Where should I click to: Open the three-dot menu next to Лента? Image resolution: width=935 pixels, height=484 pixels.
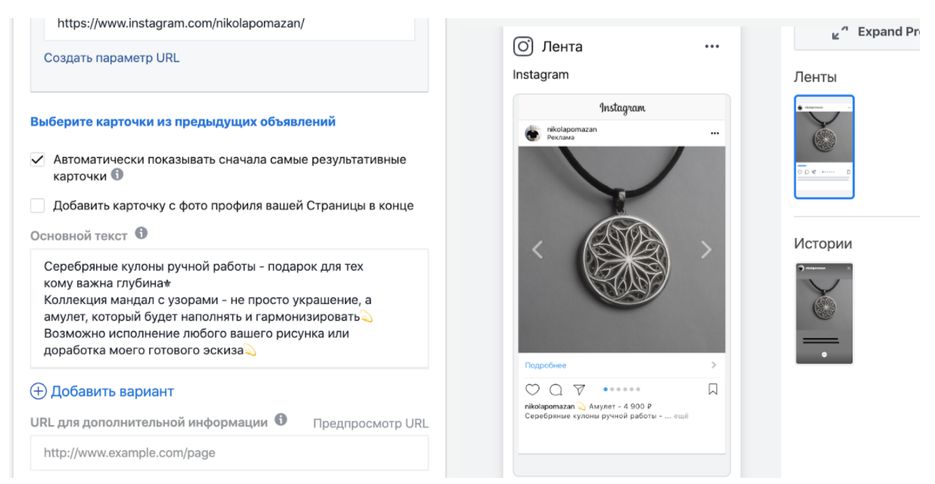(712, 46)
